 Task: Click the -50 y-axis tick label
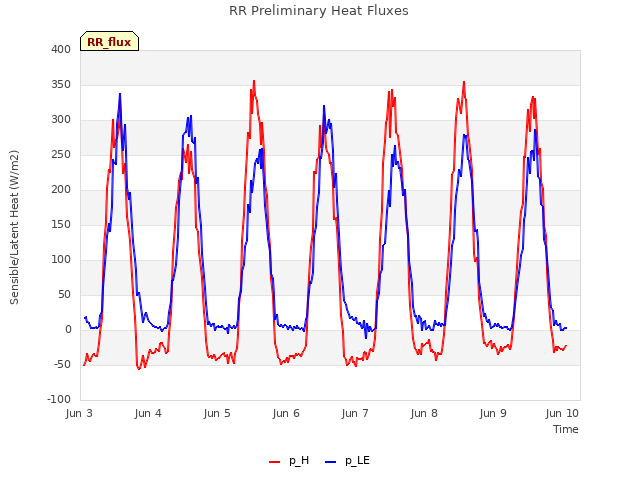coord(62,364)
